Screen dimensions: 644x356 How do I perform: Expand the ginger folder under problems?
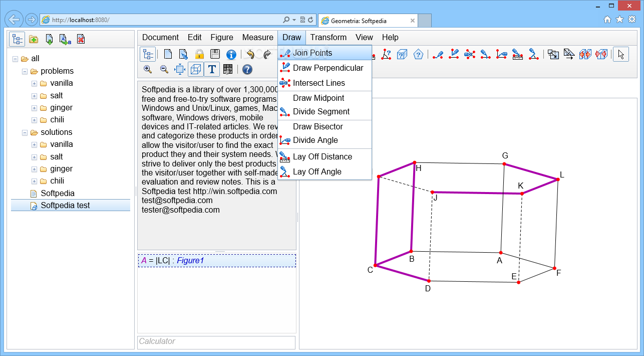(34, 108)
